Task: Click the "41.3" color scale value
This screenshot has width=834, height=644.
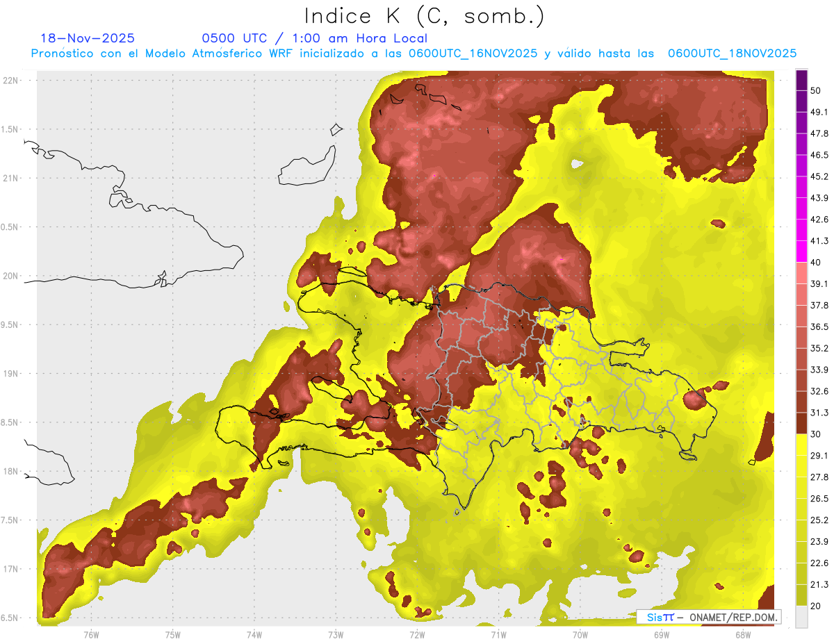Action: 819,241
